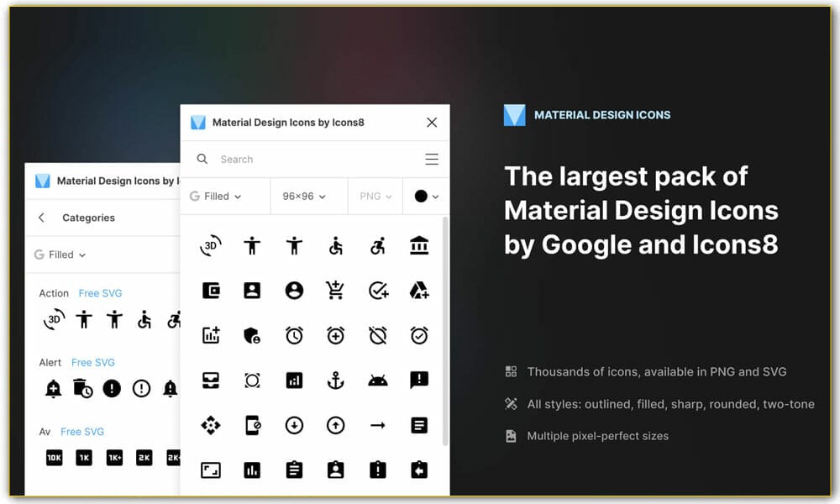
Task: Click the icon grid vertical scrollbar
Action: pos(445,331)
